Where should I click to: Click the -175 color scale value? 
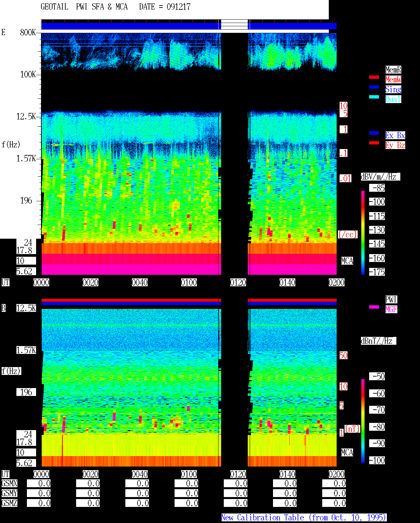pos(377,272)
